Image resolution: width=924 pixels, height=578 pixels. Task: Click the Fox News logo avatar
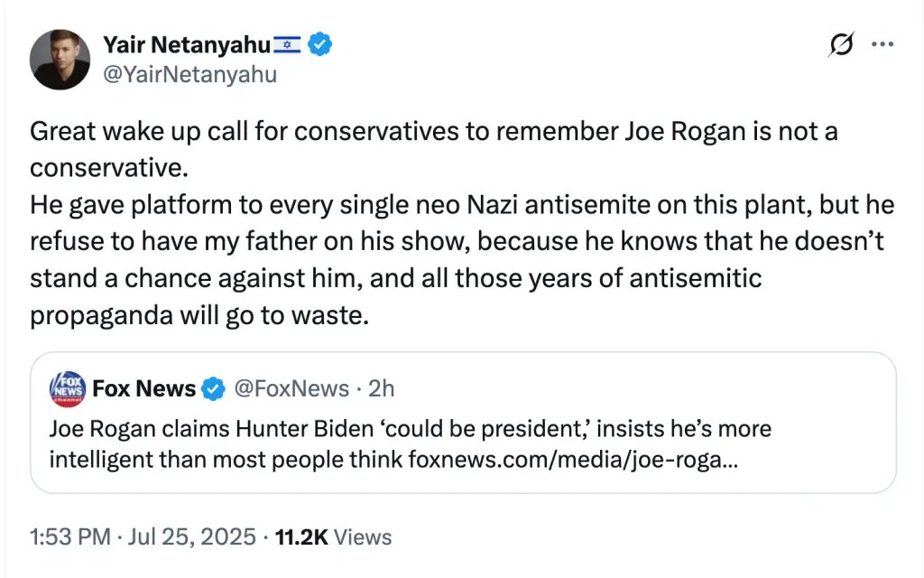(x=68, y=388)
